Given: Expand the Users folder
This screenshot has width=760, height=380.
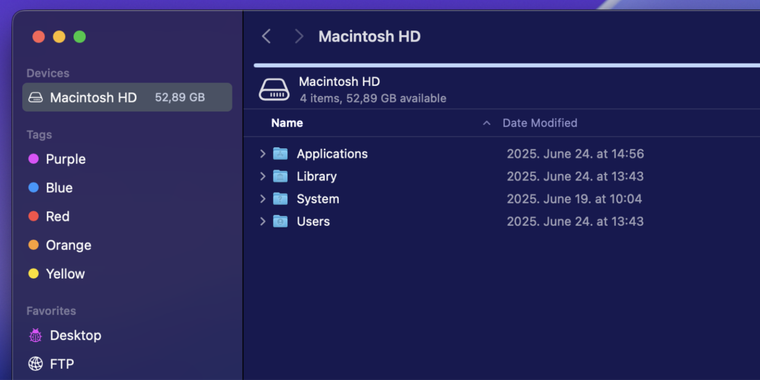Looking at the screenshot, I should (263, 221).
